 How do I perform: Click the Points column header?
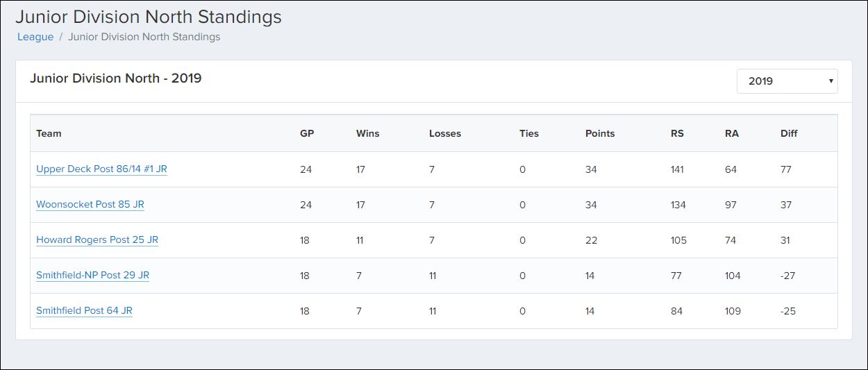click(600, 133)
